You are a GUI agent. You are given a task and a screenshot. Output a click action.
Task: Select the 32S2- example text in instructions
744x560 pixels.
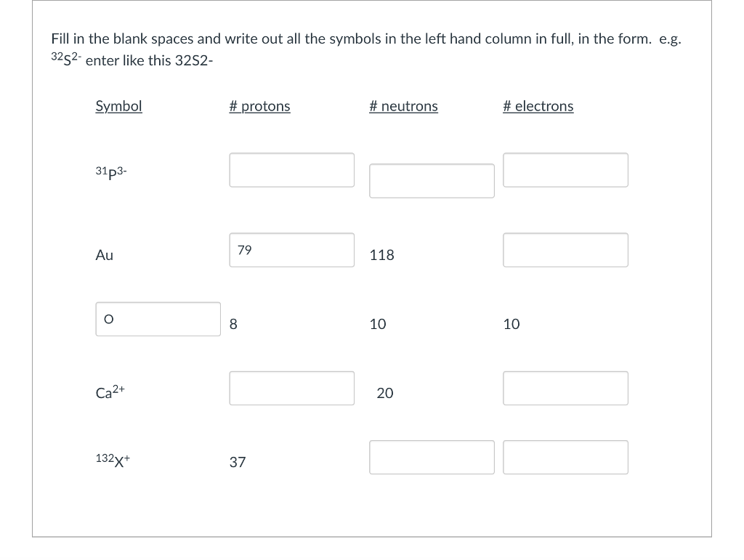click(x=65, y=60)
